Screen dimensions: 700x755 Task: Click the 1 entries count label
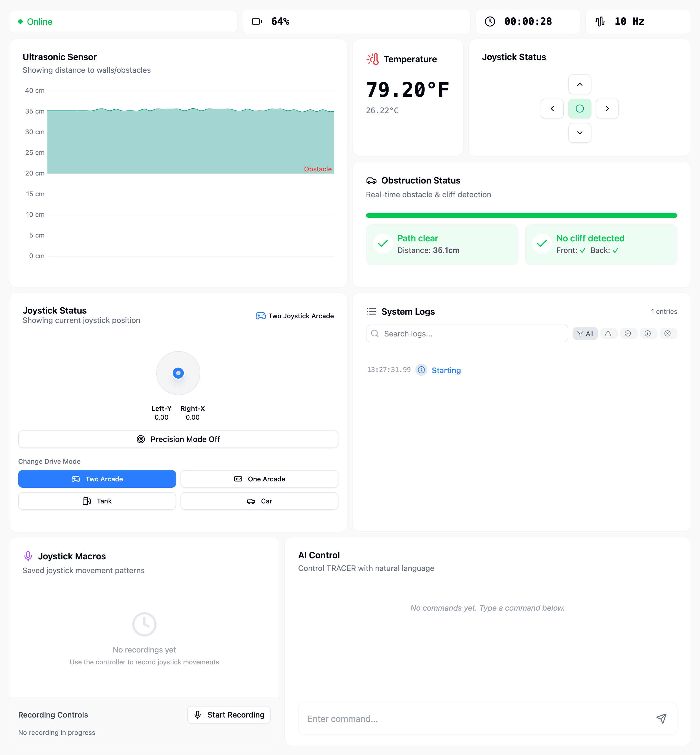[664, 312]
